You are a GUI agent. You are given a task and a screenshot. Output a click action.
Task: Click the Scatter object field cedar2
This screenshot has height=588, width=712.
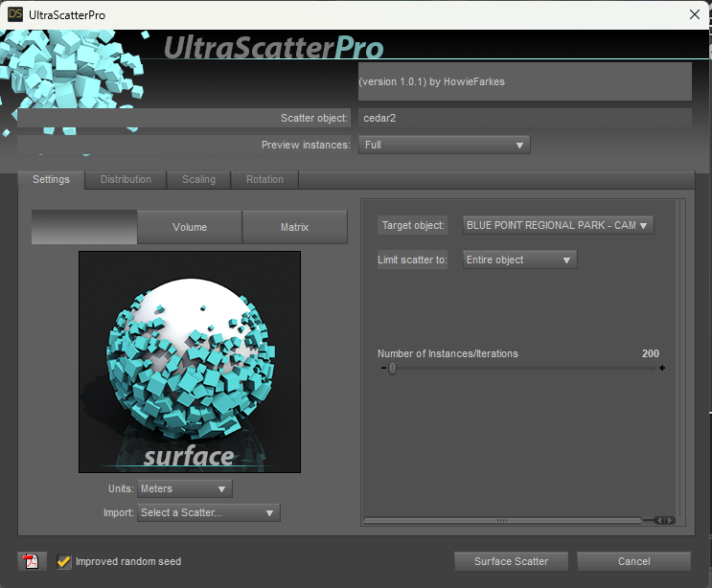(x=525, y=118)
